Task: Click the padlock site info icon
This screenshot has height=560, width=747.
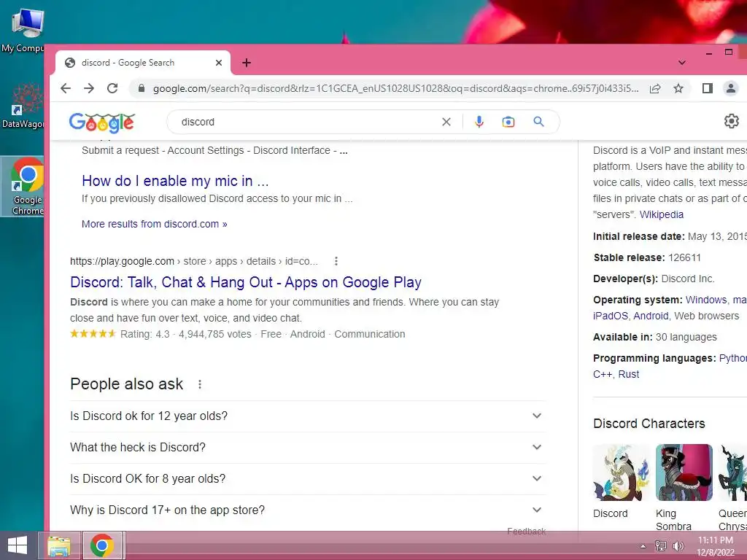Action: [x=141, y=88]
